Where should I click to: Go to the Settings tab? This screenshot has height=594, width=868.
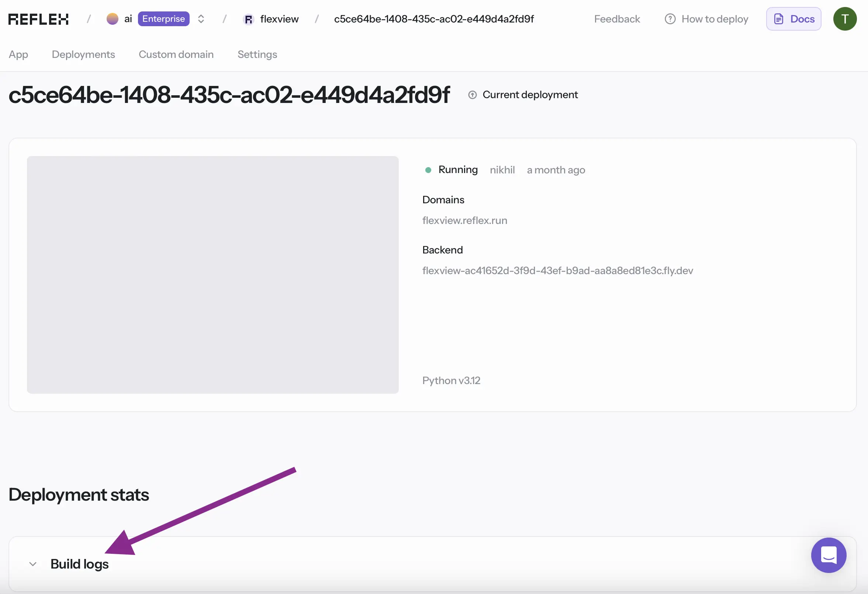click(x=257, y=55)
